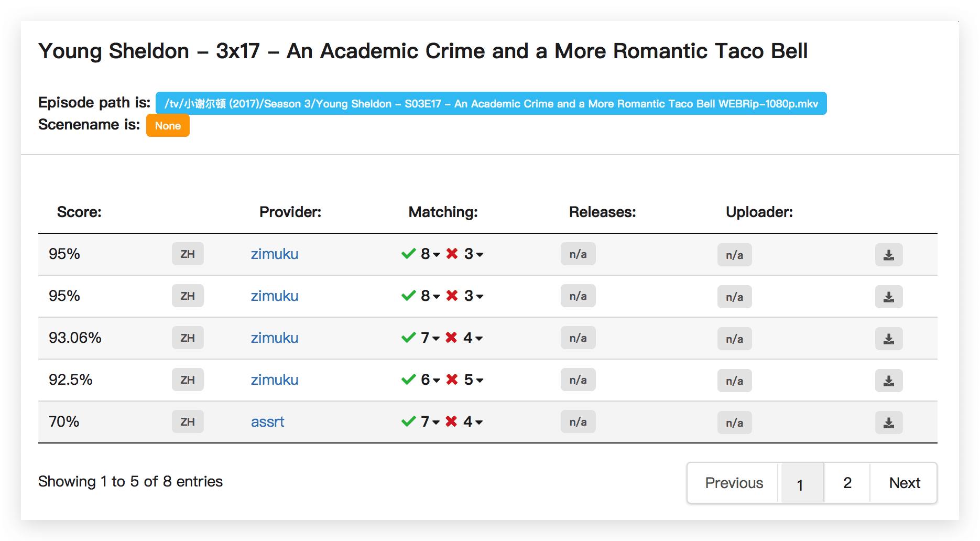Sort table by Provider column header
The image size is (980, 541).
tap(290, 212)
